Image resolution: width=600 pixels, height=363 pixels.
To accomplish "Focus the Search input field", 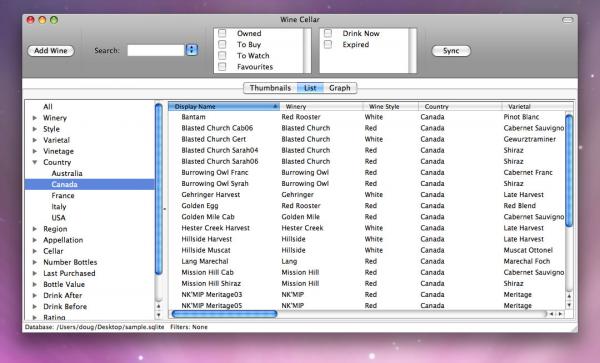I will click(156, 50).
